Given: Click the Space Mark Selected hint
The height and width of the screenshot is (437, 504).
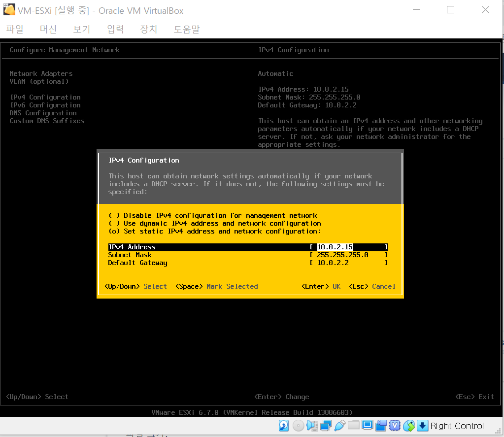Looking at the screenshot, I should [x=217, y=286].
